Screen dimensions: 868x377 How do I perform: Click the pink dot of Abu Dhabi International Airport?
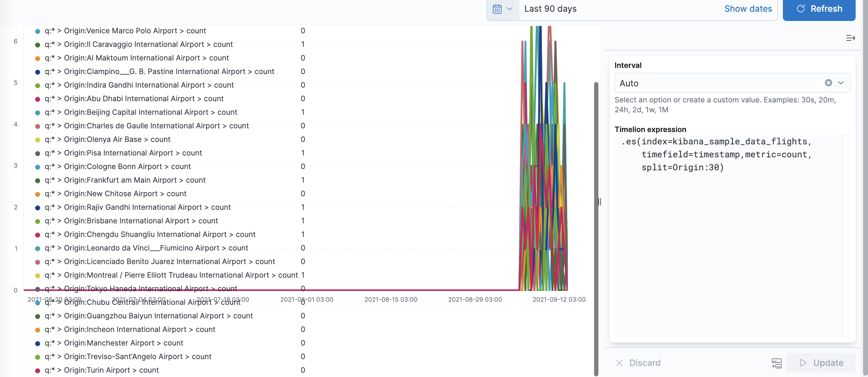click(x=37, y=99)
